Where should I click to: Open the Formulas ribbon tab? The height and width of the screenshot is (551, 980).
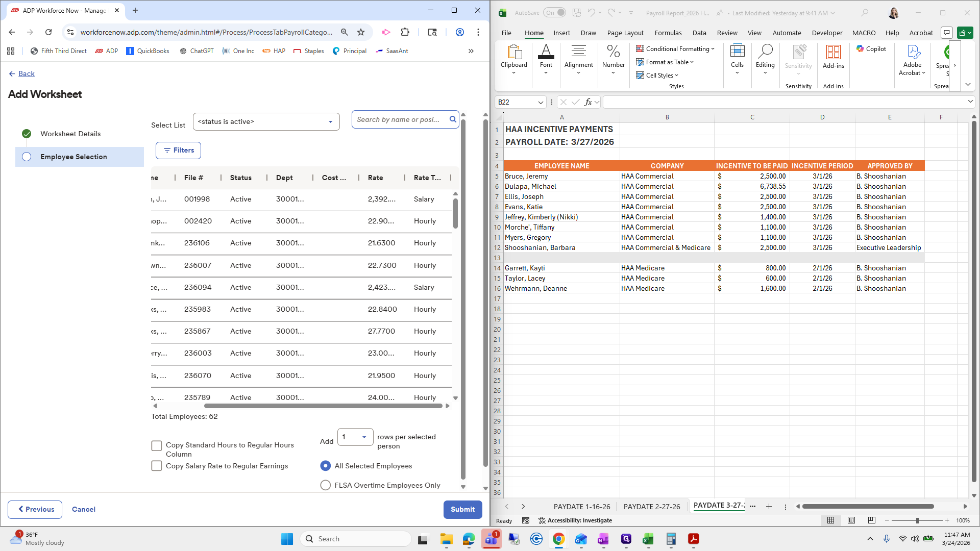[668, 33]
